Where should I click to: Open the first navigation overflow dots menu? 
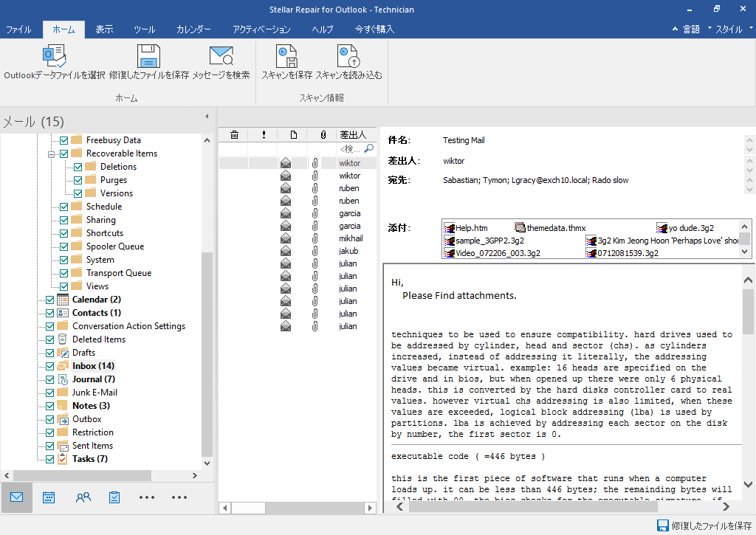[x=147, y=497]
